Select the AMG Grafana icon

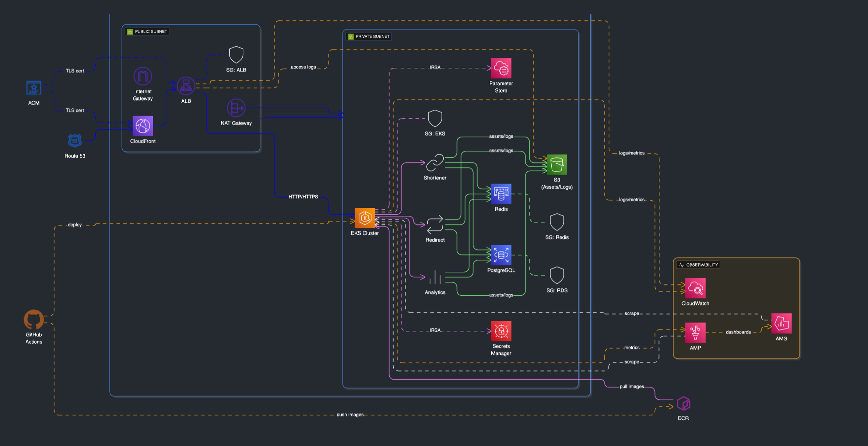pyautogui.click(x=781, y=323)
